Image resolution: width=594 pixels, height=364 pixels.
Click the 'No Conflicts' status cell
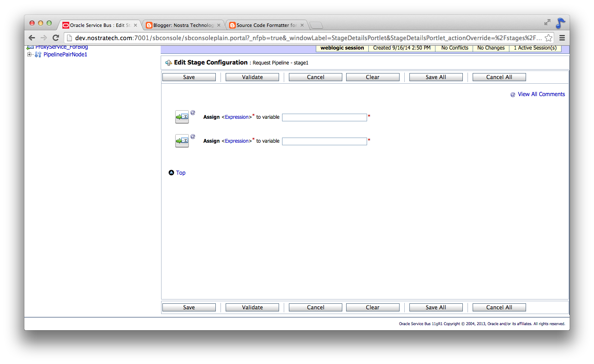(x=455, y=48)
